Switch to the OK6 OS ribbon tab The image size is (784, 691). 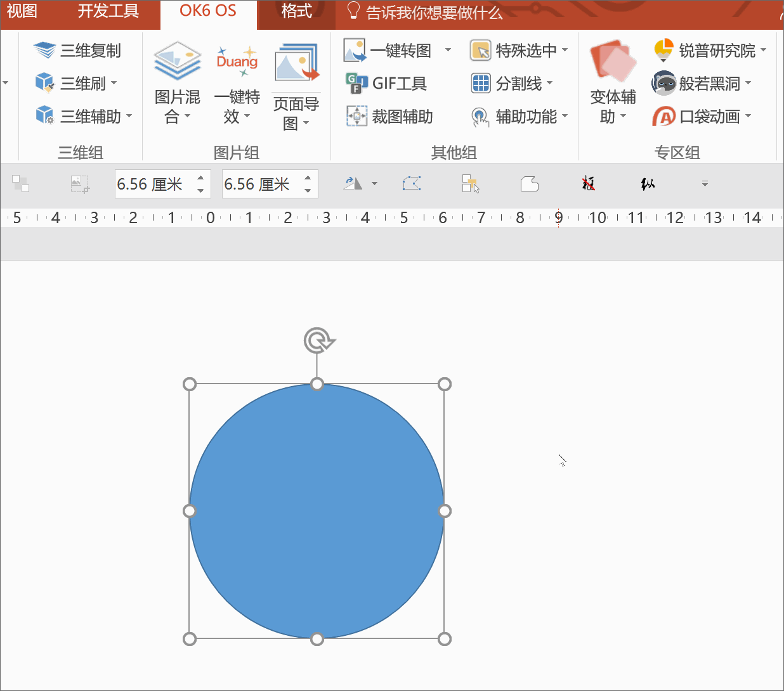coord(208,10)
